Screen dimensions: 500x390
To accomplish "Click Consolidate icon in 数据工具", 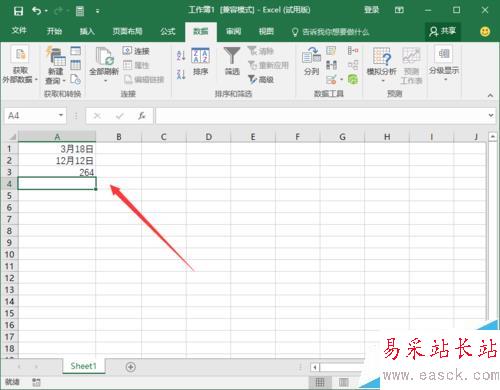I will (353, 51).
